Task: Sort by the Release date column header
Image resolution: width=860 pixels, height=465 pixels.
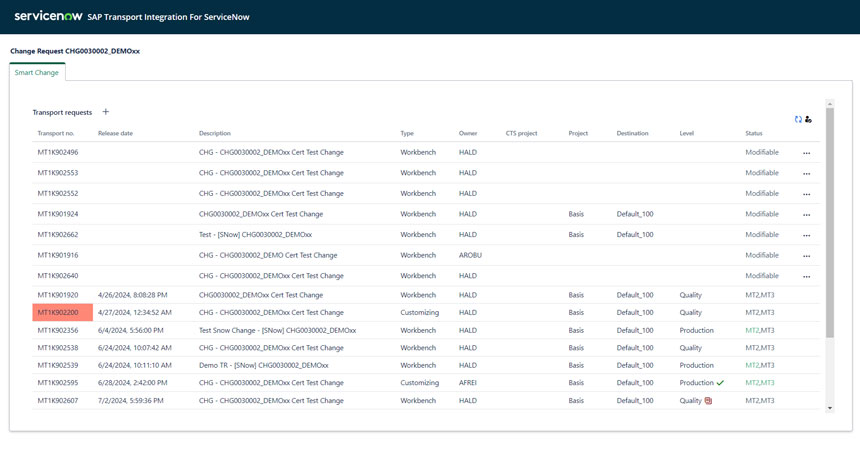Action: pos(115,133)
